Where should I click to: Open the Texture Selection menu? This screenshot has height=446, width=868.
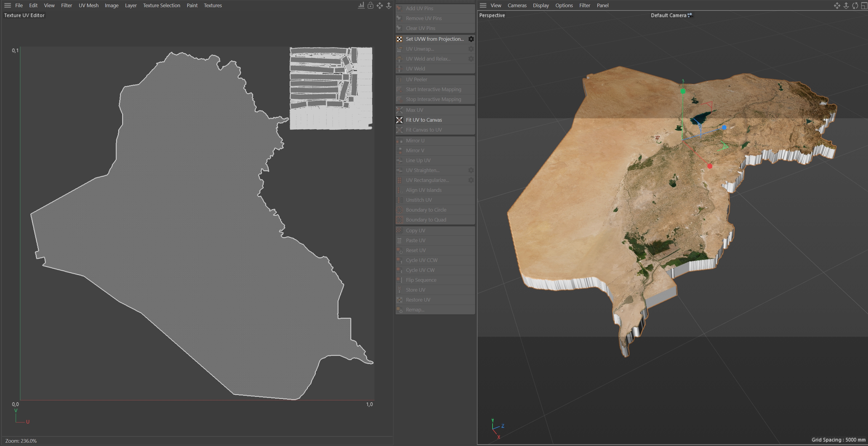pos(161,5)
